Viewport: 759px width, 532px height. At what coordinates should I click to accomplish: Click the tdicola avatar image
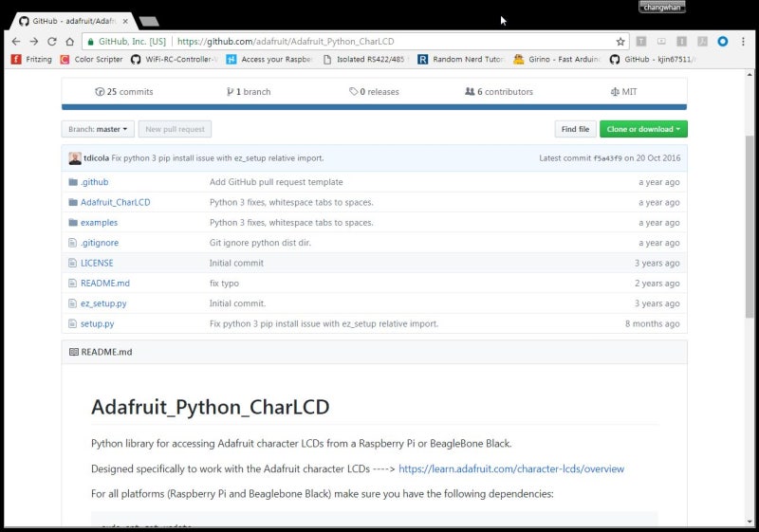75,158
